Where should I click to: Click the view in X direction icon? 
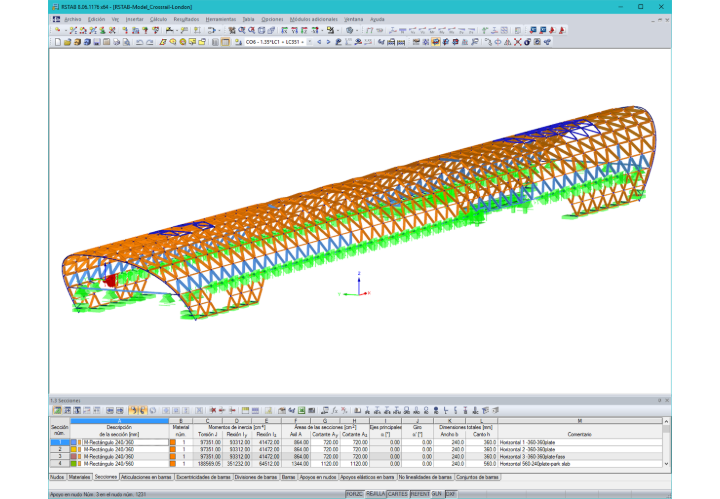coord(285,30)
